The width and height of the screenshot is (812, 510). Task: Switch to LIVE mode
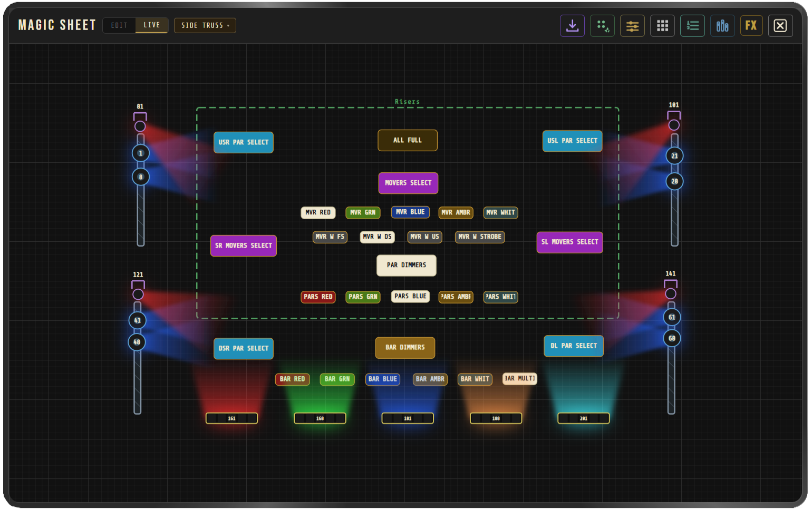coord(152,25)
